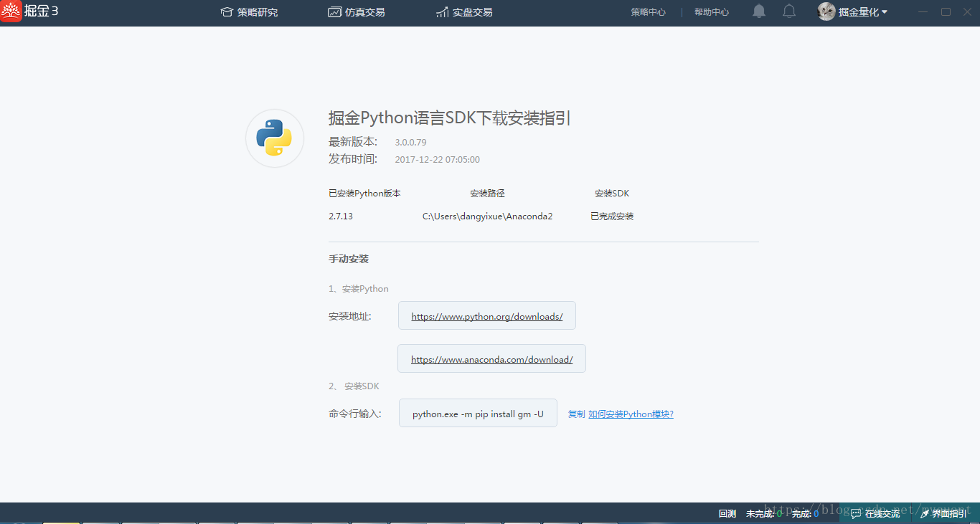Open 策略中心 from top bar
The width and height of the screenshot is (980, 524).
point(649,12)
